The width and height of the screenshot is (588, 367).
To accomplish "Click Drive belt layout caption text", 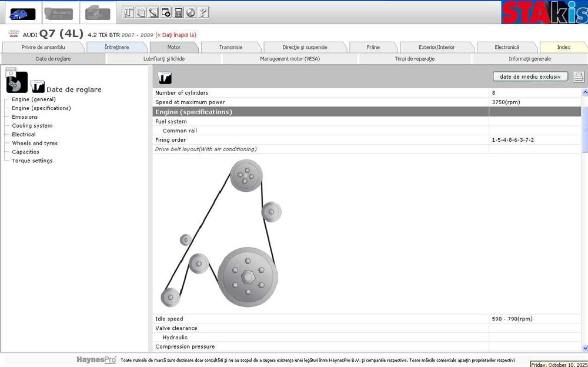I will point(206,149).
